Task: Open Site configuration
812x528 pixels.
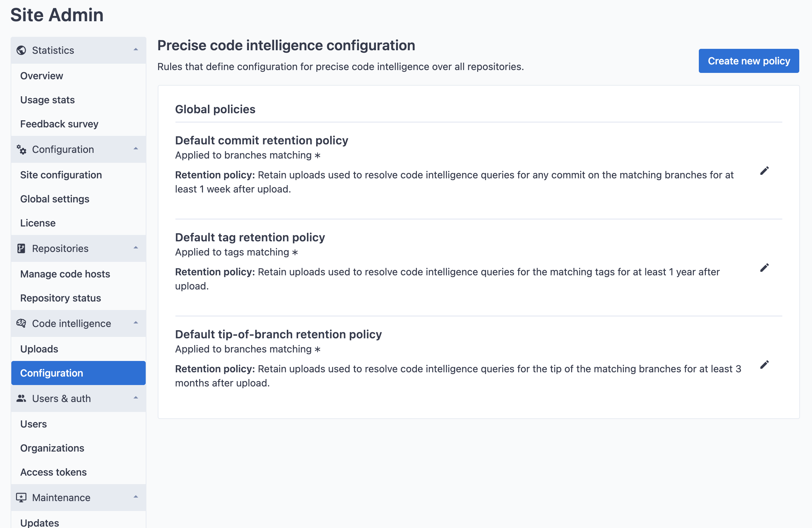Action: pyautogui.click(x=61, y=174)
